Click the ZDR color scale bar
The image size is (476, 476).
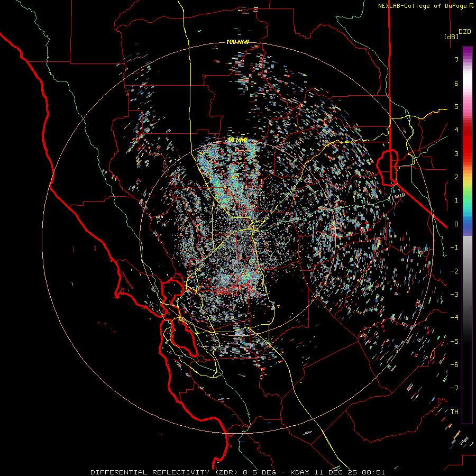[467, 235]
